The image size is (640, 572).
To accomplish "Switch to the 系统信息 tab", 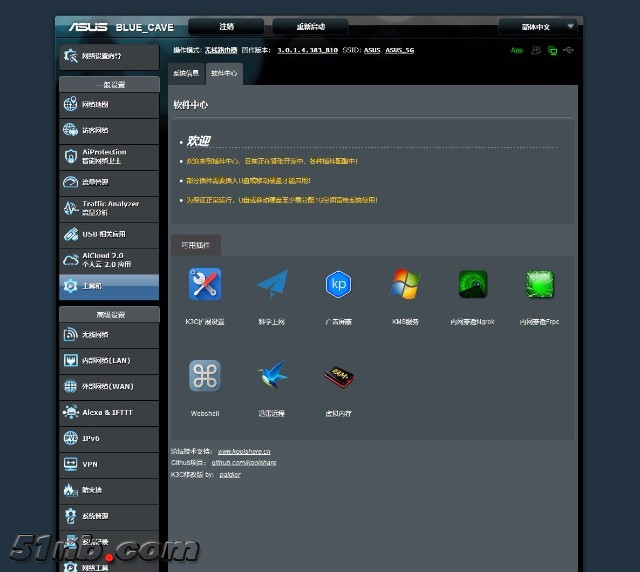I will [186, 73].
